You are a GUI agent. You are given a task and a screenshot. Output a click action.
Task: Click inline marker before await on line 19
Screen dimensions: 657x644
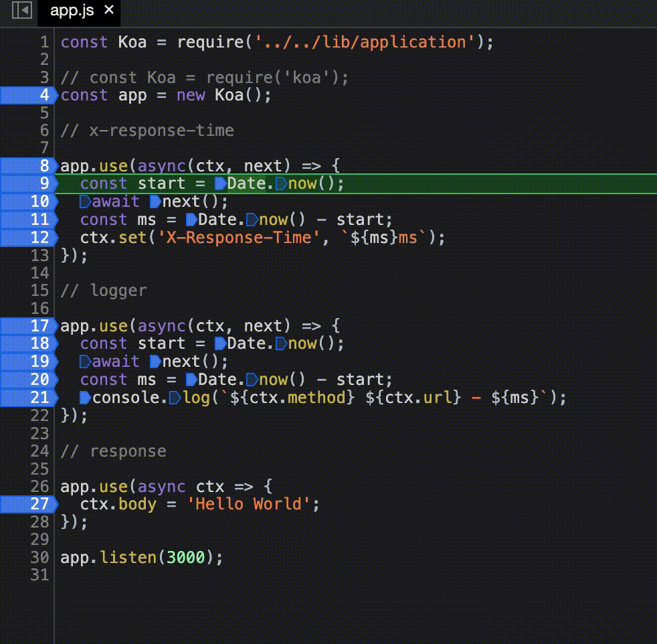(x=85, y=361)
